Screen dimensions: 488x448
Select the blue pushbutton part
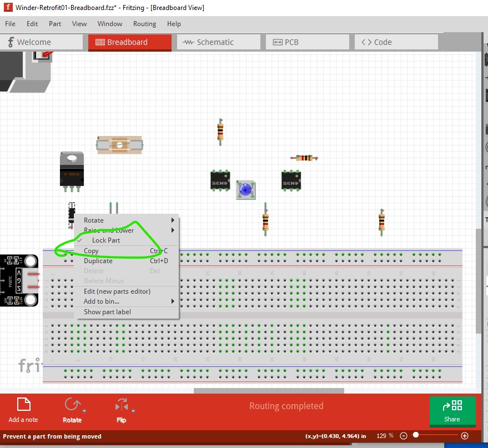(x=245, y=189)
